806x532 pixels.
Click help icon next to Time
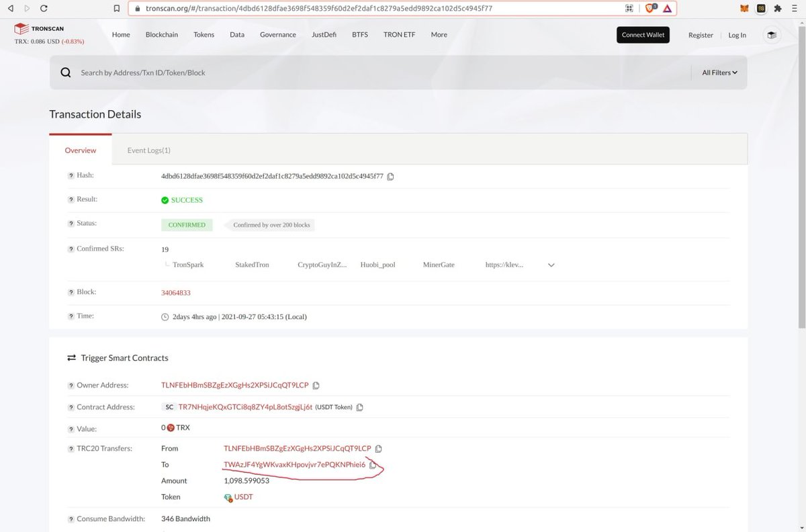point(71,316)
